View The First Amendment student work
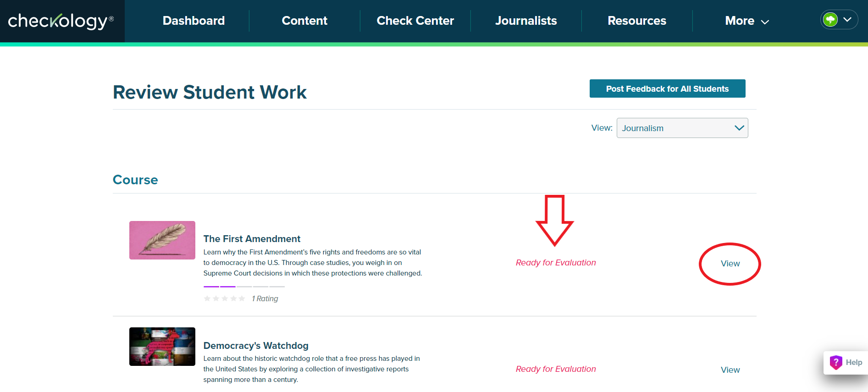The image size is (868, 392). 730,264
